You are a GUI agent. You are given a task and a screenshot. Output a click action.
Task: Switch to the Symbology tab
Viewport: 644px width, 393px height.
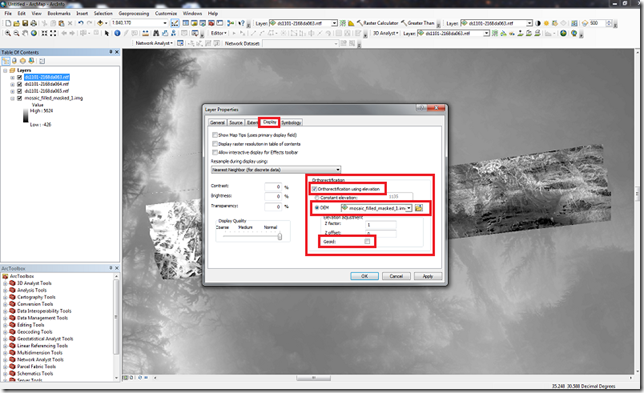point(291,122)
